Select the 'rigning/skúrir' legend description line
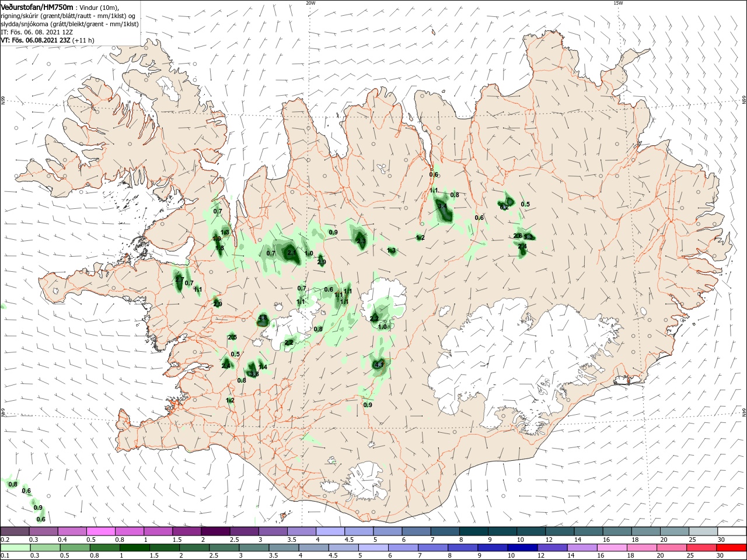This screenshot has width=747, height=560. (68, 16)
